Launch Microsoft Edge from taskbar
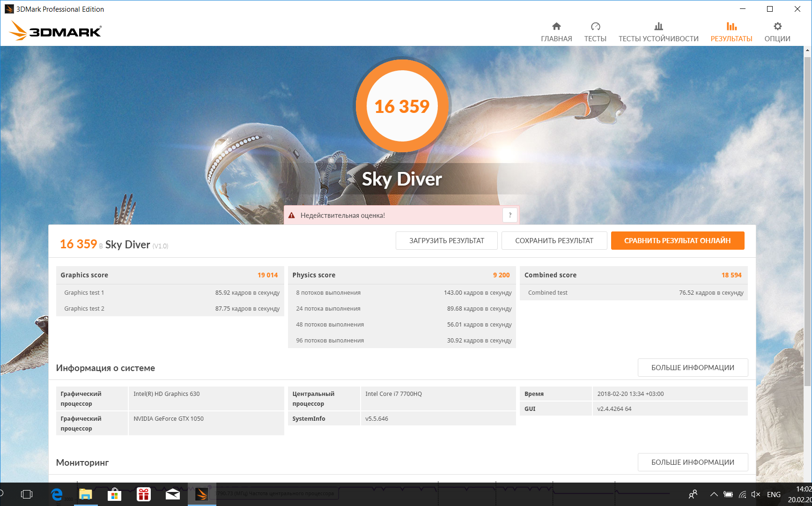Viewport: 812px width, 506px height. tap(57, 494)
